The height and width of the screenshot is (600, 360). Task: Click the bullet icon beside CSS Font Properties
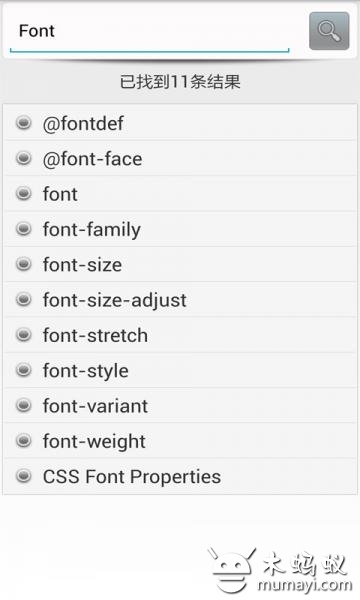pyautogui.click(x=24, y=476)
